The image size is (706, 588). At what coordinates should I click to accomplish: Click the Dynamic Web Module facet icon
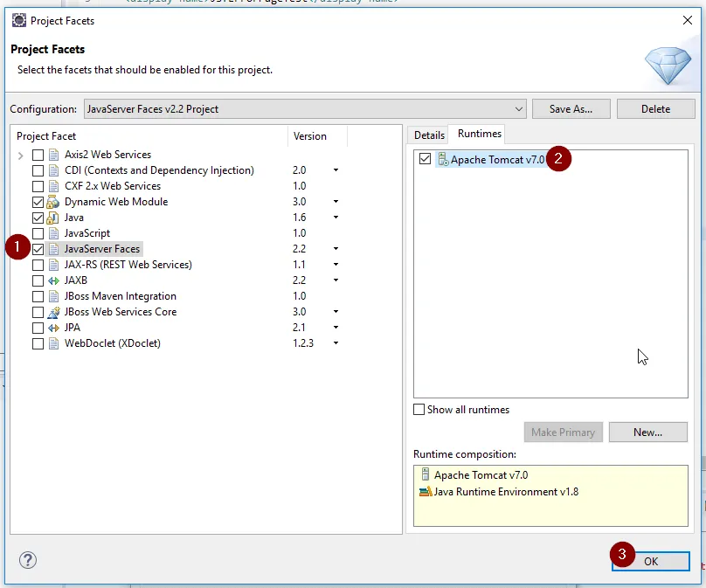click(54, 202)
